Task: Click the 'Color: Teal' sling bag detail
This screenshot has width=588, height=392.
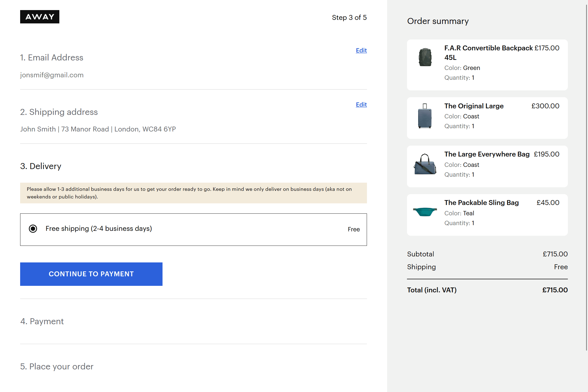Action: point(459,213)
